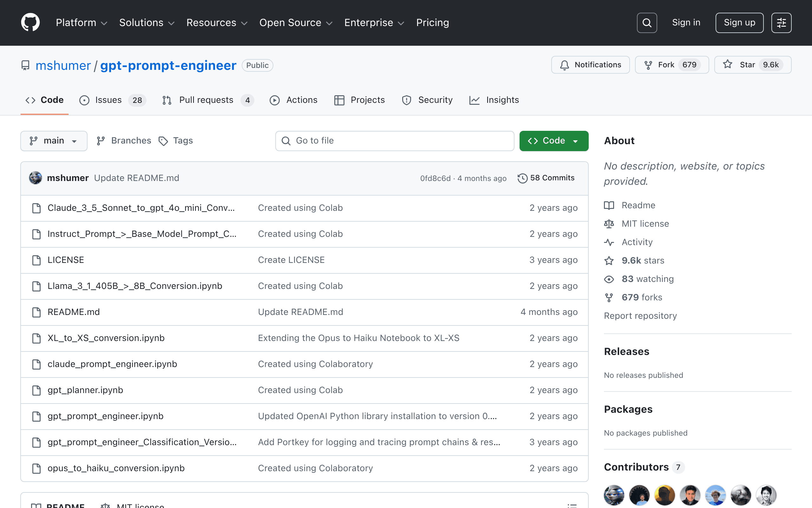The width and height of the screenshot is (812, 508).
Task: Open the 'Update README.md' message in commit bar
Action: [x=137, y=178]
